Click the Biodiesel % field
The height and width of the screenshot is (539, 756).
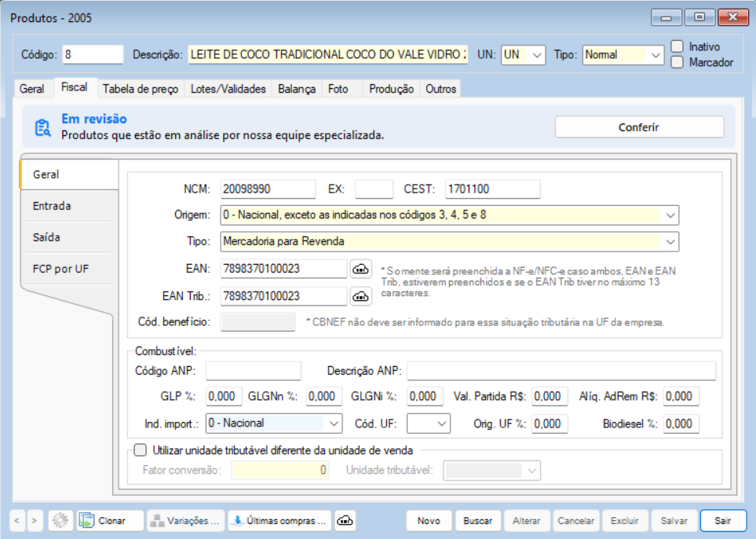tap(681, 424)
